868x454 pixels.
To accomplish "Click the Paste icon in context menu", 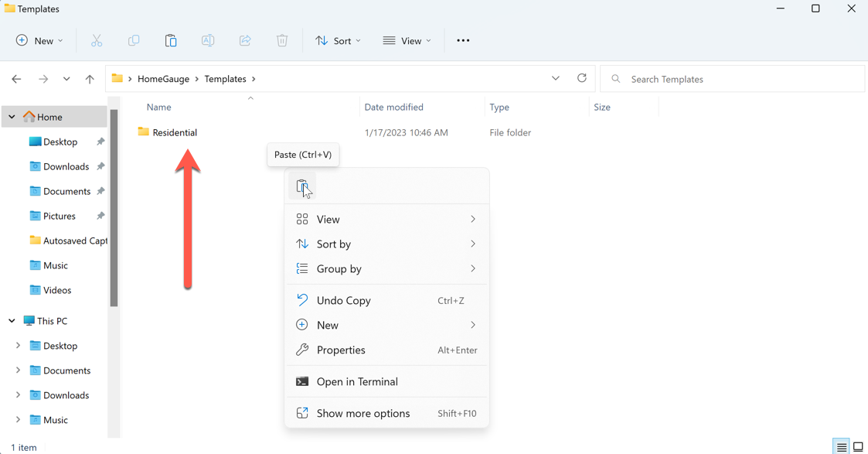I will coord(301,186).
